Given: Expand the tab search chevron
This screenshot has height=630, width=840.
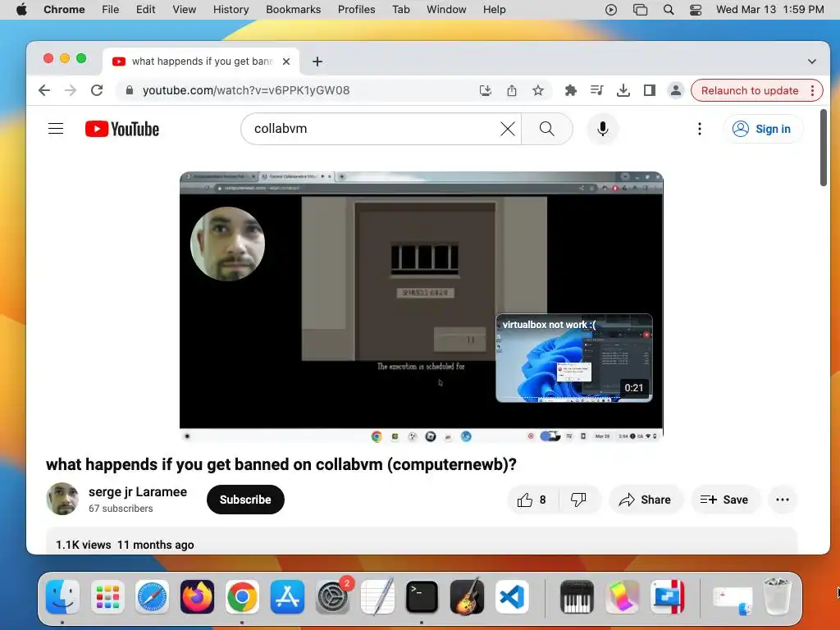Looking at the screenshot, I should 811,62.
